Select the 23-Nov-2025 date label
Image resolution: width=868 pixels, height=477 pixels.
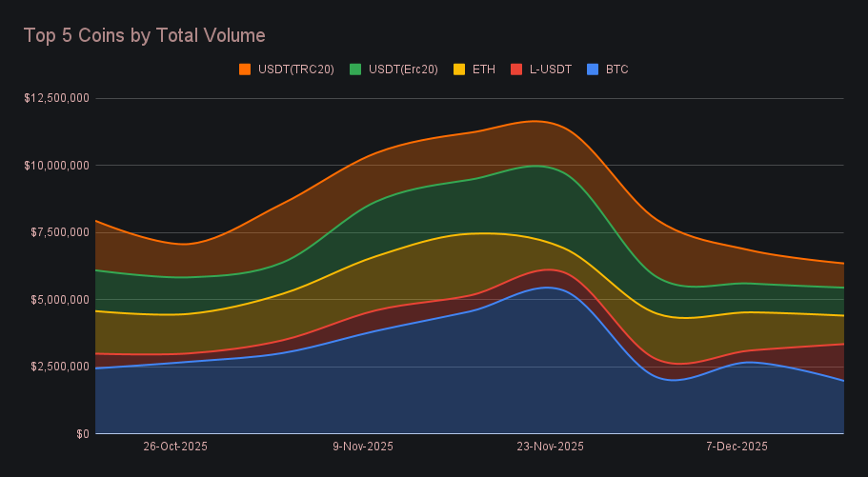point(551,446)
